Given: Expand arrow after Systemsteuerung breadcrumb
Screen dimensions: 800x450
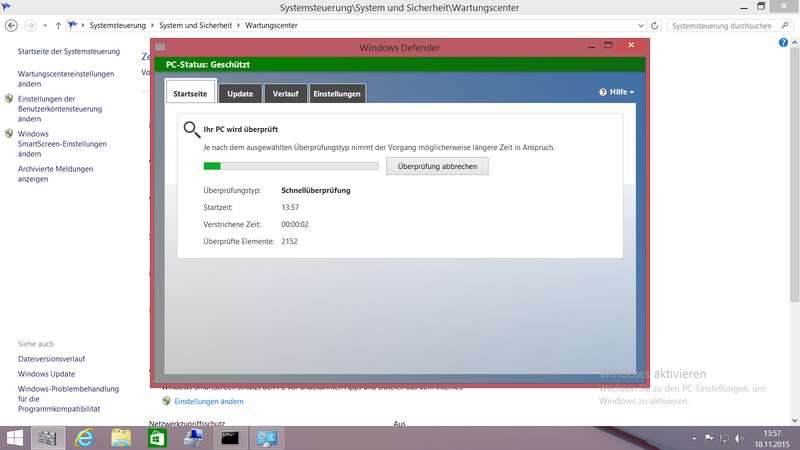Looking at the screenshot, I should click(x=152, y=26).
